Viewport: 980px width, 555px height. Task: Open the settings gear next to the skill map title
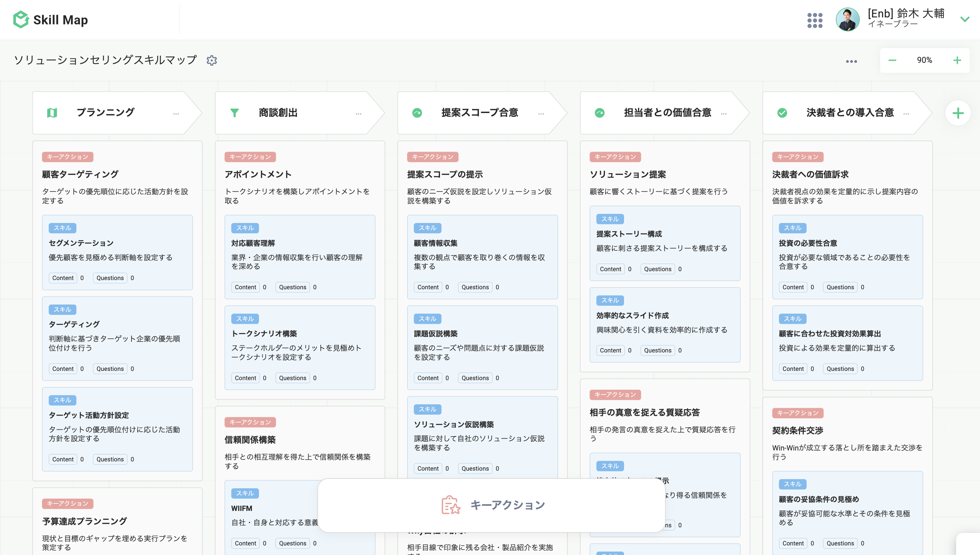212,60
